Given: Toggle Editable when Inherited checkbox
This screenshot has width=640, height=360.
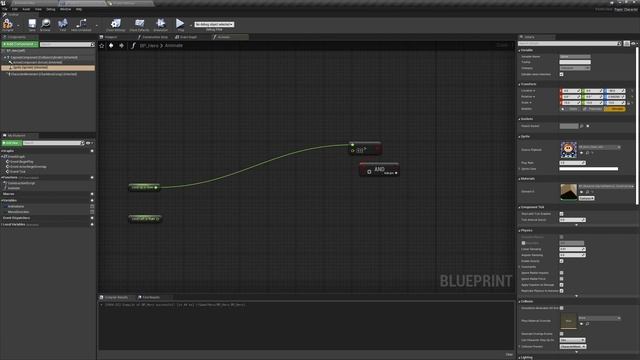Looking at the screenshot, I should click(x=562, y=74).
